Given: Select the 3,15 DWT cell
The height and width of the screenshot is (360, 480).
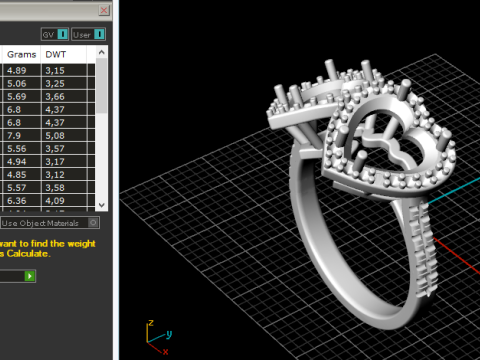Looking at the screenshot, I should tap(64, 70).
